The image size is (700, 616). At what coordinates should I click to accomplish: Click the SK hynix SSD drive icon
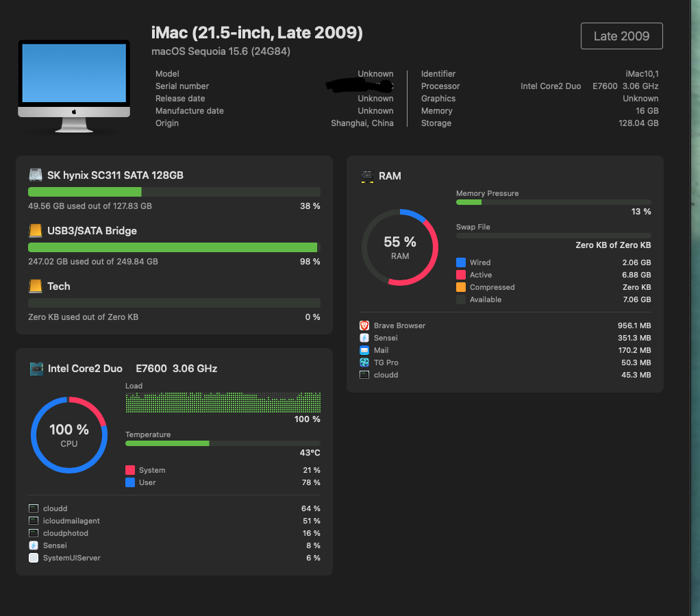35,175
